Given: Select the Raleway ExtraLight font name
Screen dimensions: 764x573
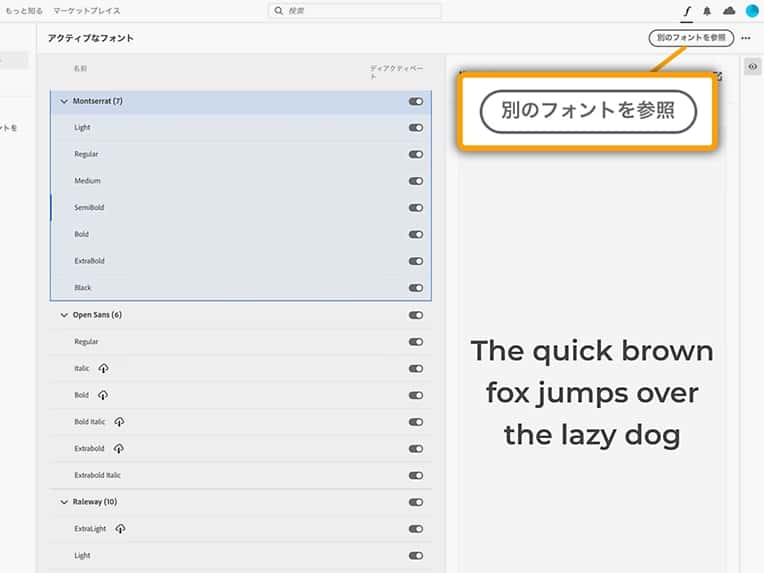Looking at the screenshot, I should 90,529.
